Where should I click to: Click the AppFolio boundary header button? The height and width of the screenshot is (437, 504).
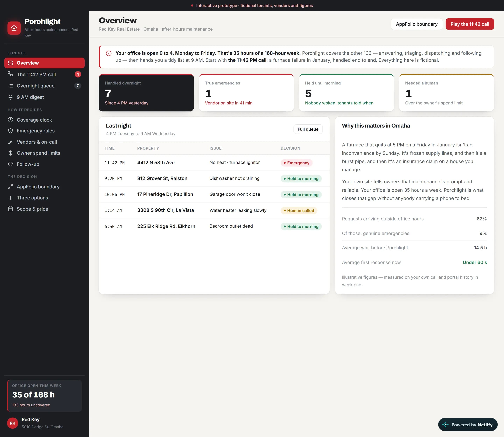point(416,24)
